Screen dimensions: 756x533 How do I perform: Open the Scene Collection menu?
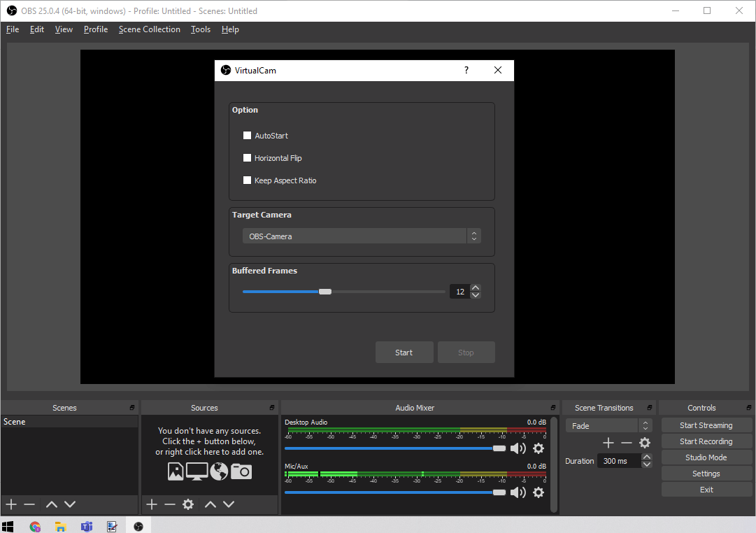coord(149,29)
